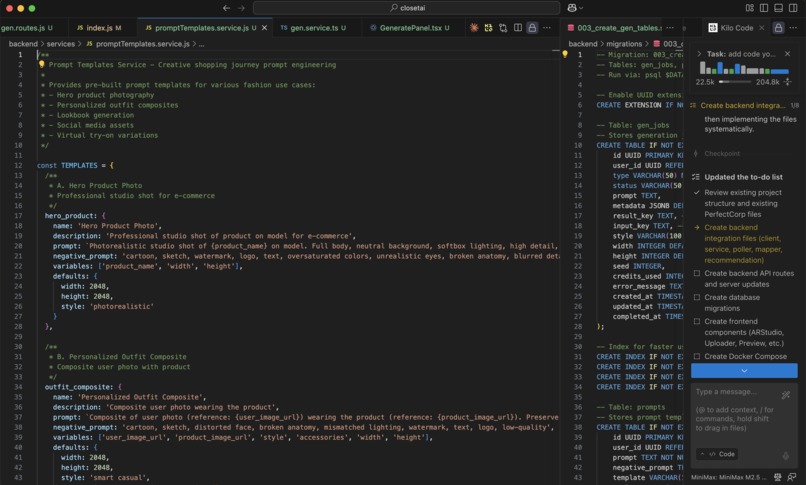Toggle 'Review existing project structure' todo
Screen dimensions: 806x485
[x=697, y=192]
